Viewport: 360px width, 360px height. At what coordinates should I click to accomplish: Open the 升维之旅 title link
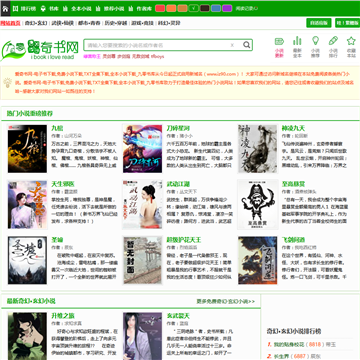point(63,316)
